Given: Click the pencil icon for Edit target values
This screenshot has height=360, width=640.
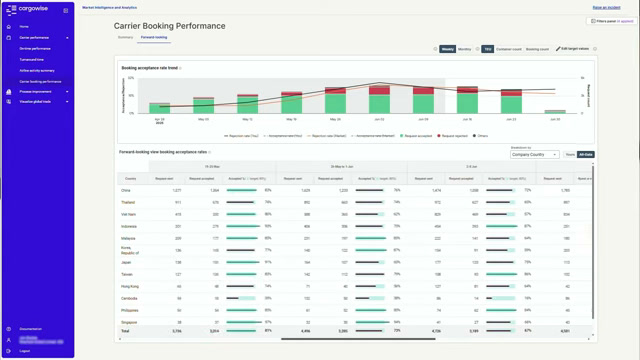Looking at the screenshot, I should click(558, 49).
